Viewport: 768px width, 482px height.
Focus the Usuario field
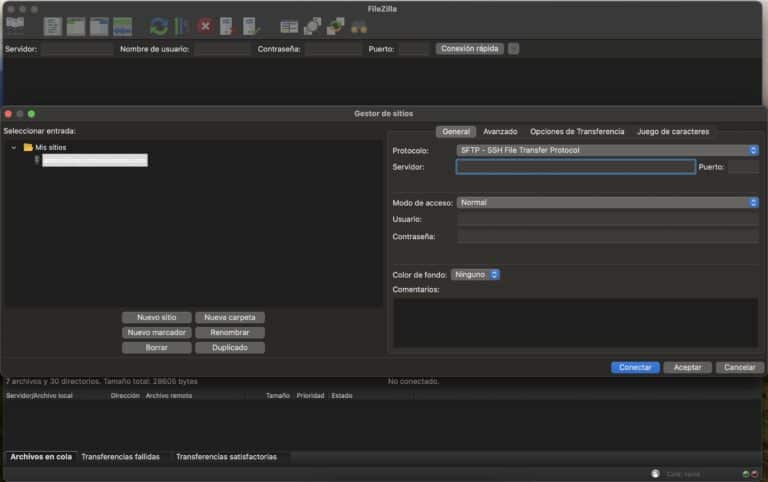tap(607, 219)
